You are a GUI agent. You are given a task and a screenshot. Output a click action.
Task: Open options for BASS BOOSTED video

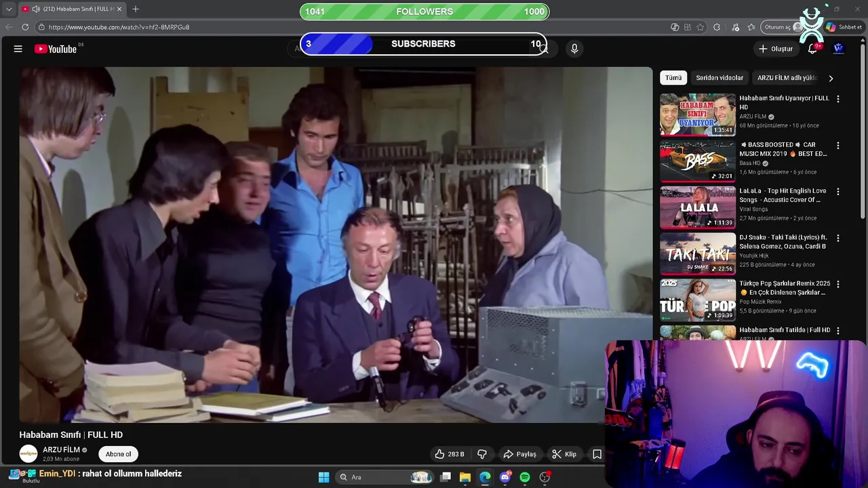838,145
